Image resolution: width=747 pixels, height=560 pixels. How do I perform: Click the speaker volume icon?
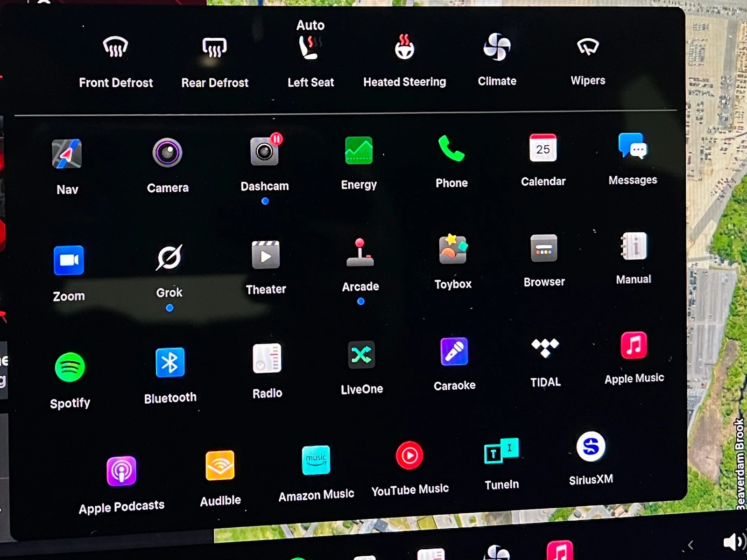pos(733,542)
